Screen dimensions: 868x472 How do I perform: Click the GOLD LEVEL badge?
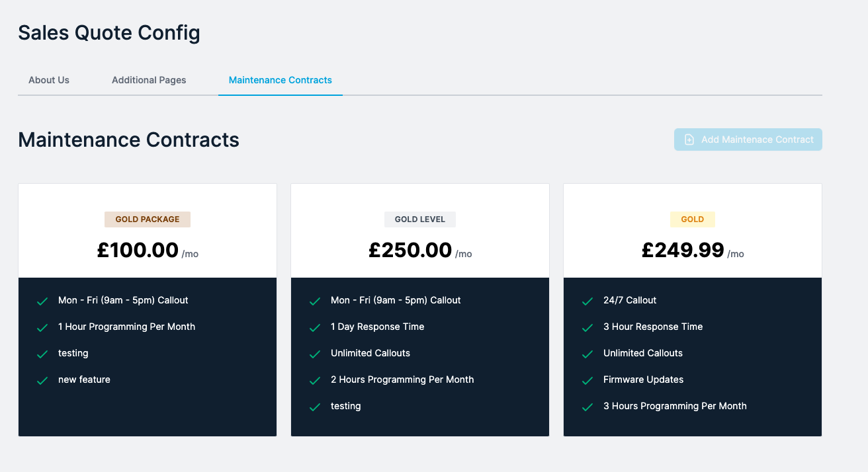pos(420,219)
